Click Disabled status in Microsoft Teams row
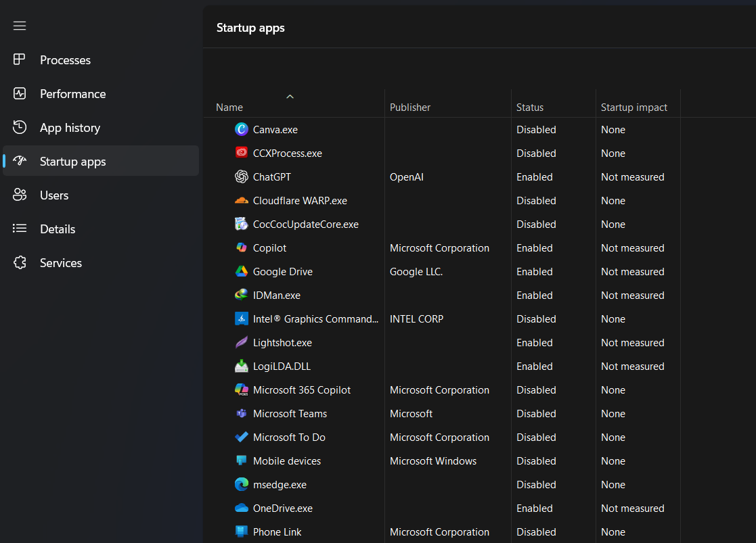 pyautogui.click(x=536, y=413)
